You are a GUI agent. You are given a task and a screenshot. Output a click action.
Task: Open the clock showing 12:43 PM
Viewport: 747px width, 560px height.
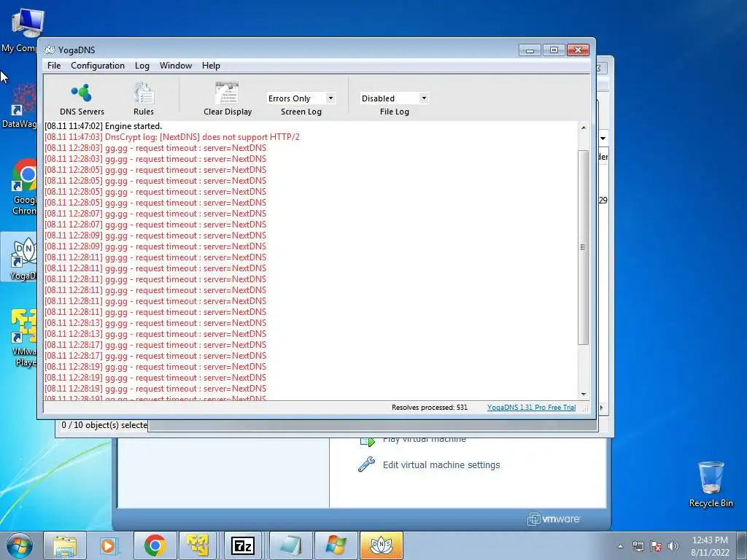(x=710, y=546)
